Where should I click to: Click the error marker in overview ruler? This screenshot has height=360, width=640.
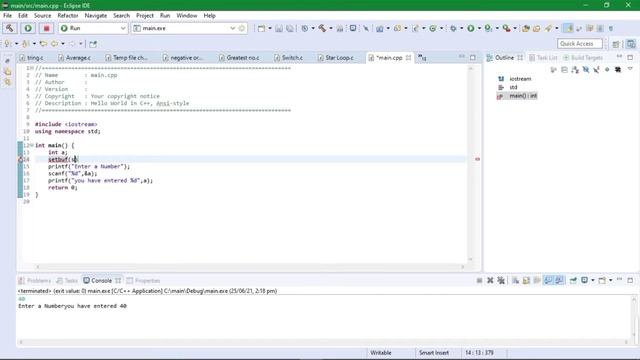[x=477, y=159]
